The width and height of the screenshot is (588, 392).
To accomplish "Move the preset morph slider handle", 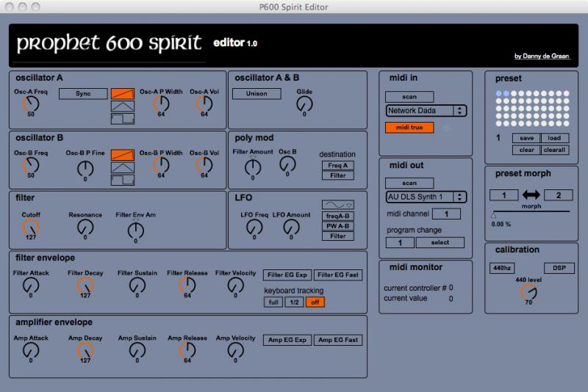I will tap(493, 214).
